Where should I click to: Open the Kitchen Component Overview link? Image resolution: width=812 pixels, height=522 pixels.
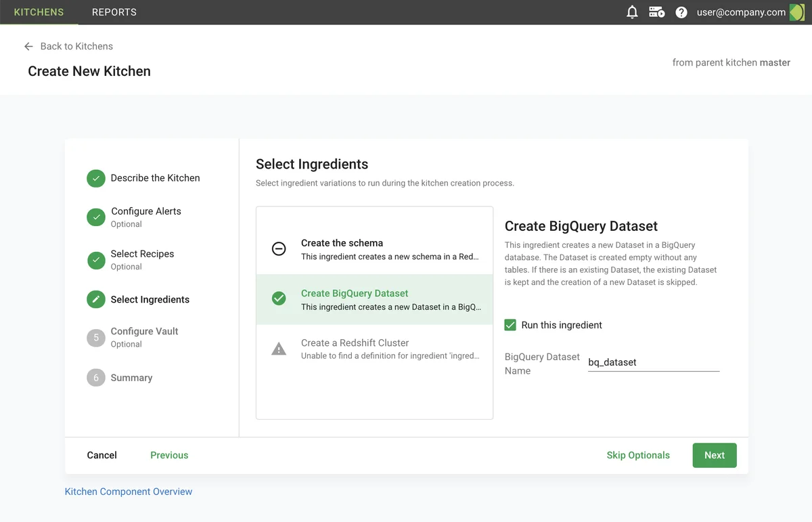pyautogui.click(x=128, y=491)
